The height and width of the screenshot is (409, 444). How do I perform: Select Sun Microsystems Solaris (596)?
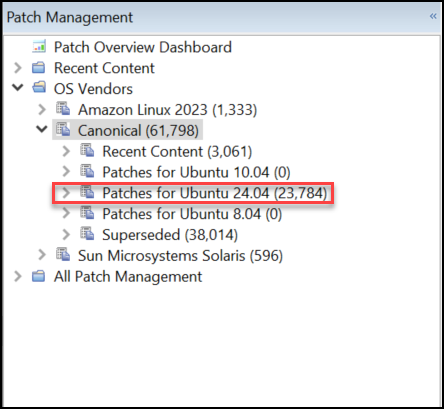(180, 256)
